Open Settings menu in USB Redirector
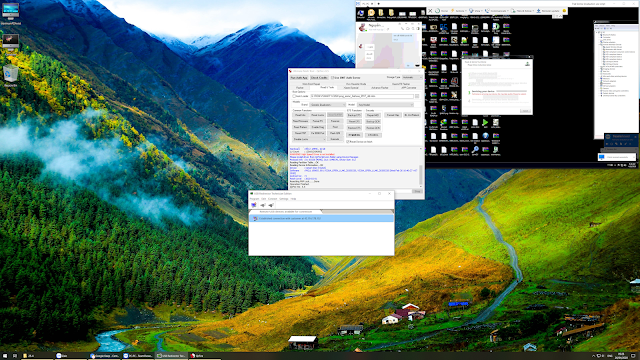The image size is (640, 360). (x=284, y=199)
